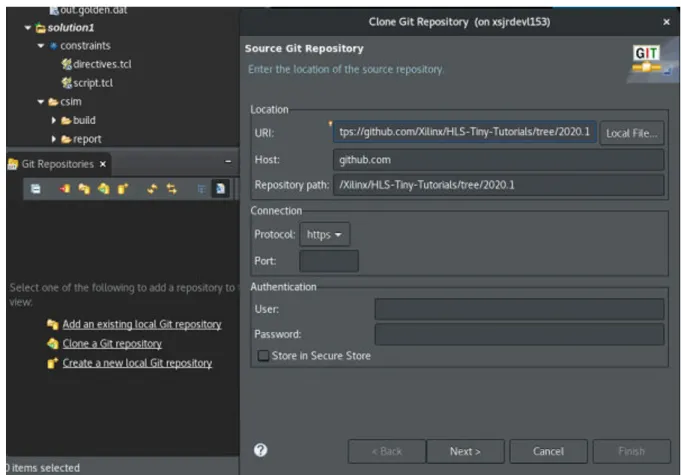The height and width of the screenshot is (475, 681).
Task: Click the < Back button
Action: (387, 452)
